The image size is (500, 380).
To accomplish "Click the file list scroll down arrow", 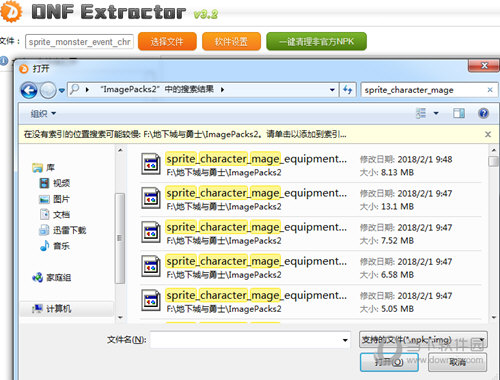I will (494, 318).
